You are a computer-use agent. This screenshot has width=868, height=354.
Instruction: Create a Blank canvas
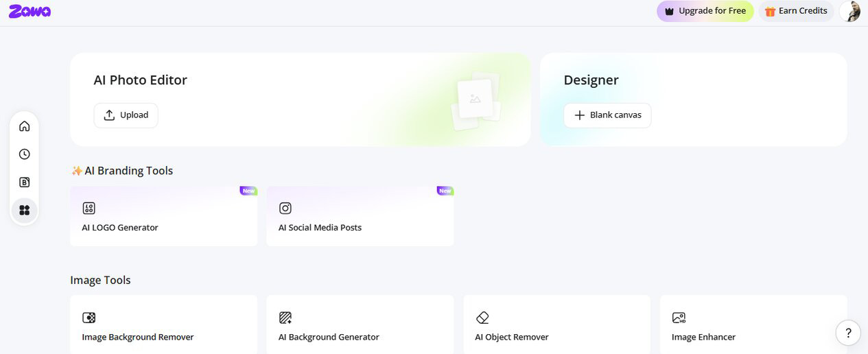pos(607,115)
